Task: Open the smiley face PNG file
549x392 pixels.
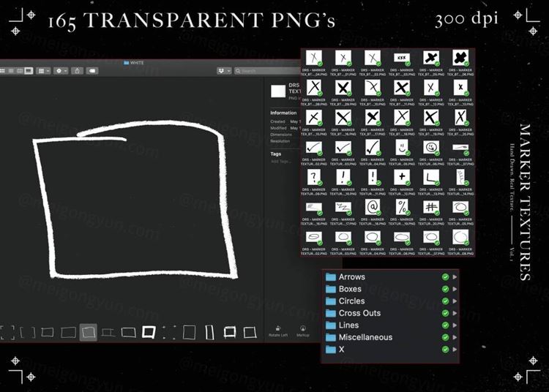Action: (x=402, y=148)
